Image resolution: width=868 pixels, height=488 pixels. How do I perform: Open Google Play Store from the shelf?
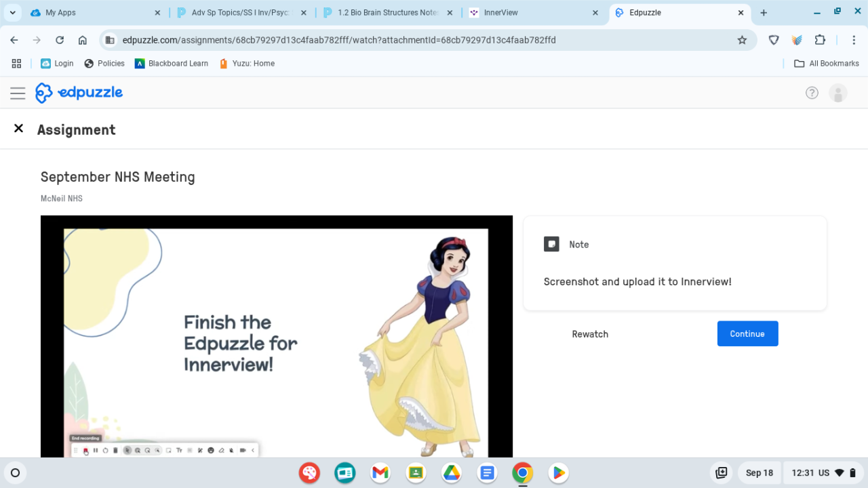(x=557, y=472)
